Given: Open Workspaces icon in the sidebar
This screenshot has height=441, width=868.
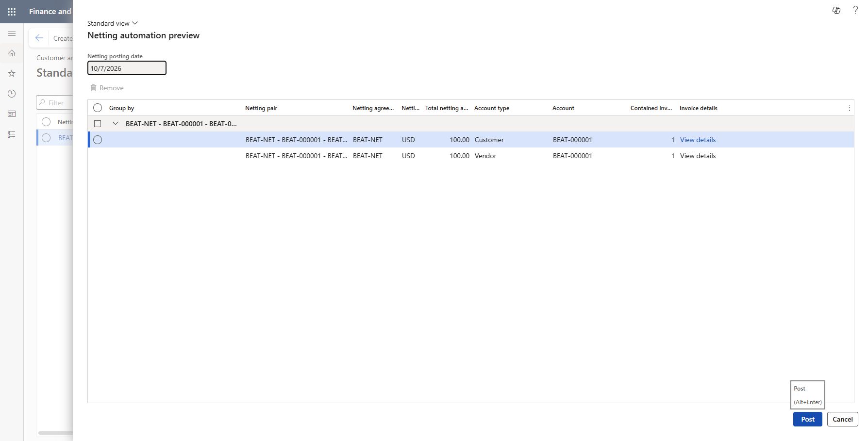Looking at the screenshot, I should point(12,114).
